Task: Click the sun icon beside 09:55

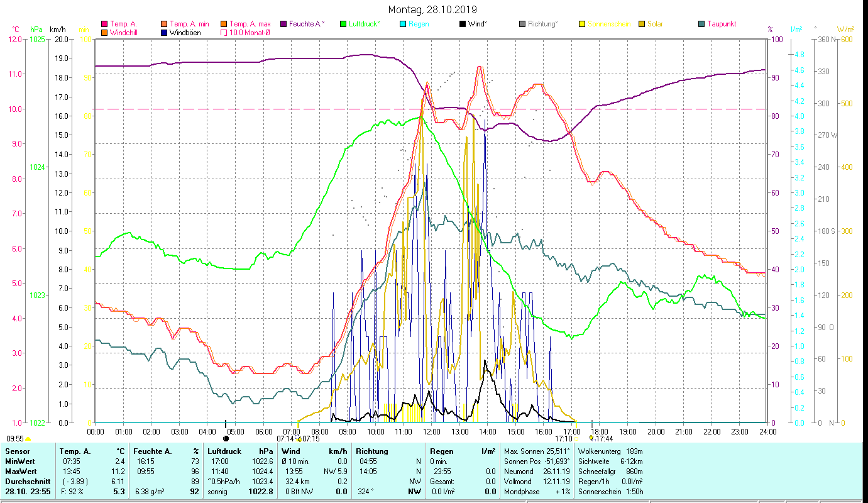Action: coord(28,439)
